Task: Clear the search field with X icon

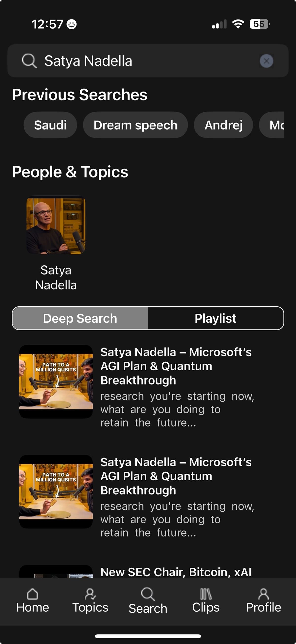Action: click(266, 61)
